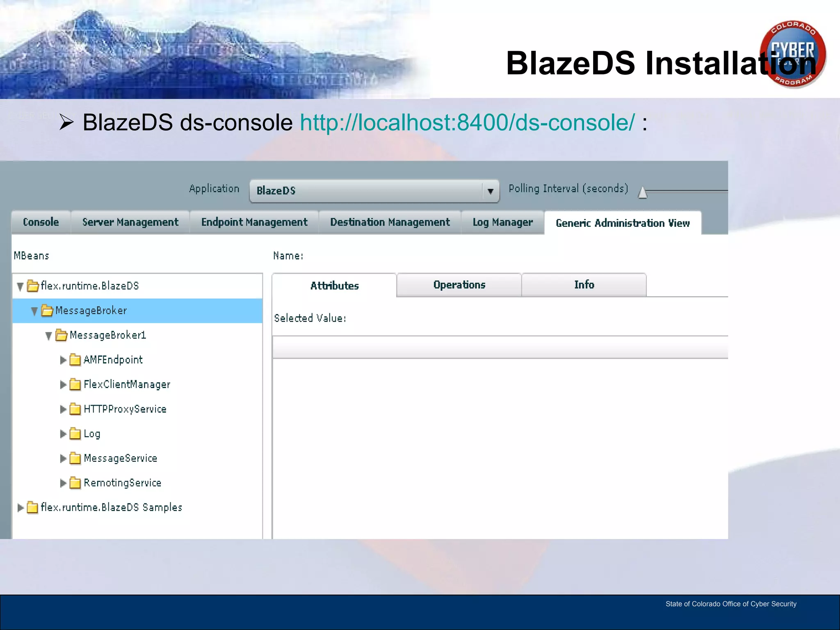This screenshot has width=840, height=630.
Task: Select the Log label in the tree
Action: click(92, 434)
